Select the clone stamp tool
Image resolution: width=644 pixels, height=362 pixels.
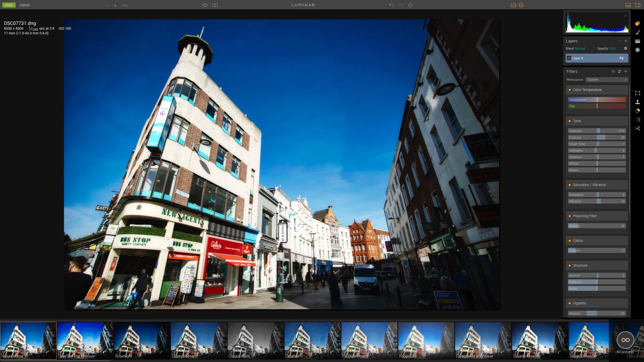coord(638,102)
